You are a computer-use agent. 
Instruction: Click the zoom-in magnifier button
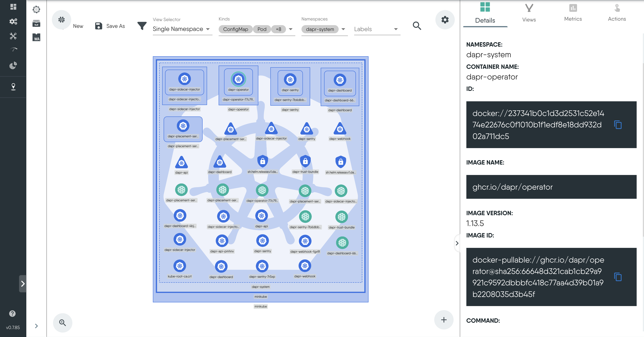click(63, 323)
